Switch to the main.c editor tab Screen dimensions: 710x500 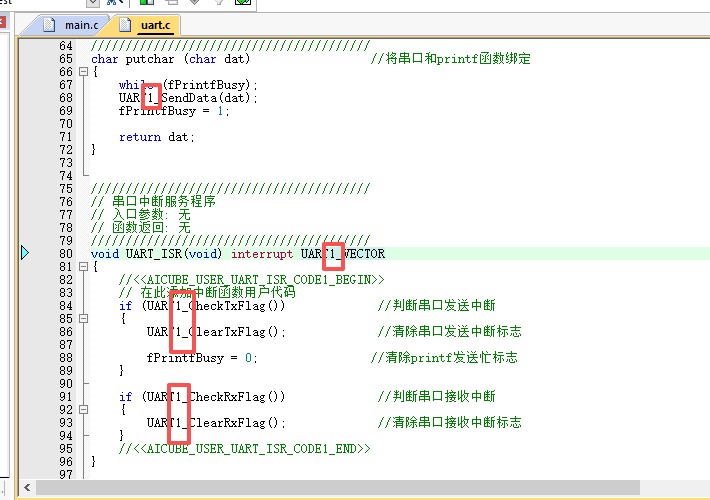point(72,25)
